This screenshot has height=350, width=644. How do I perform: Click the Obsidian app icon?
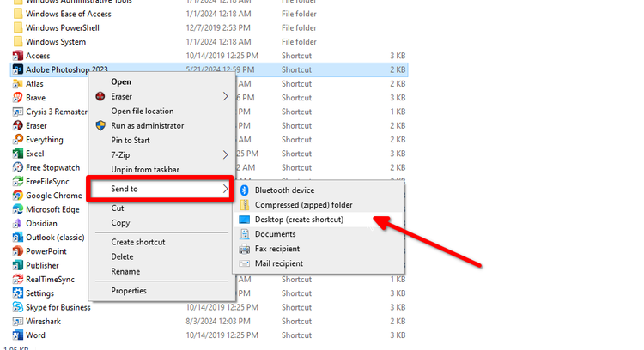coord(18,223)
